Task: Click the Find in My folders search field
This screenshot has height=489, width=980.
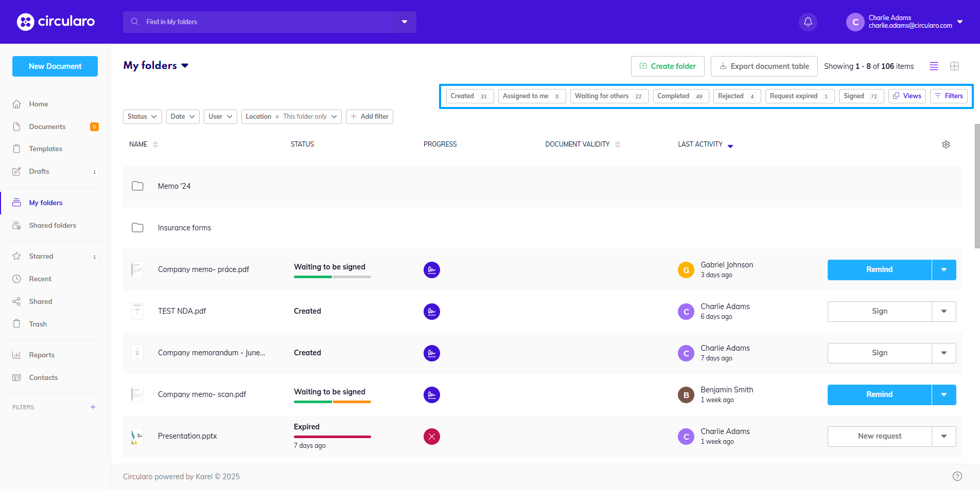Action: point(257,22)
